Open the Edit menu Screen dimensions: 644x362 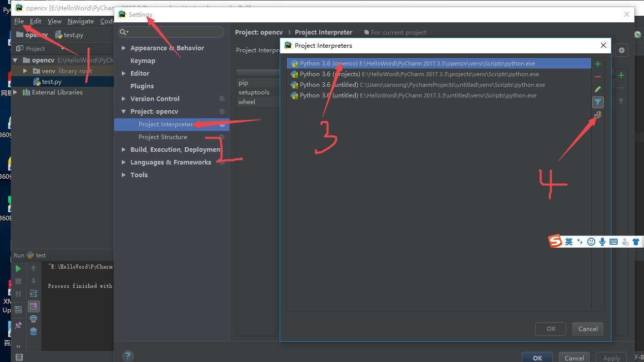click(36, 21)
